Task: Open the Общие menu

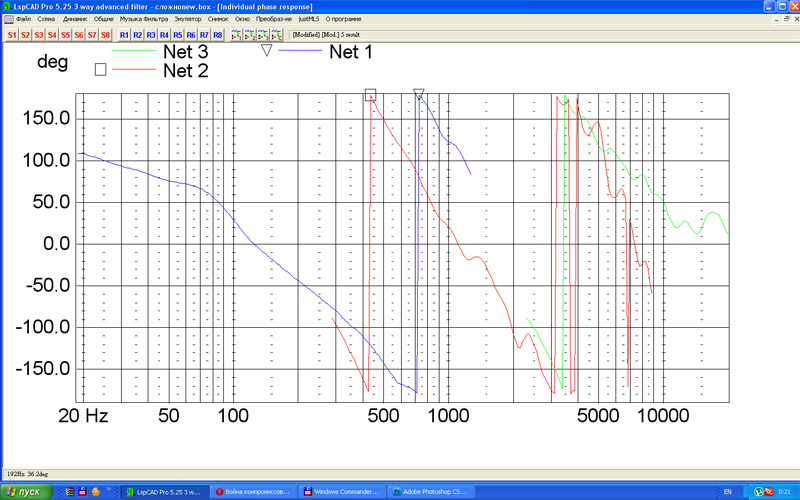Action: pyautogui.click(x=104, y=19)
